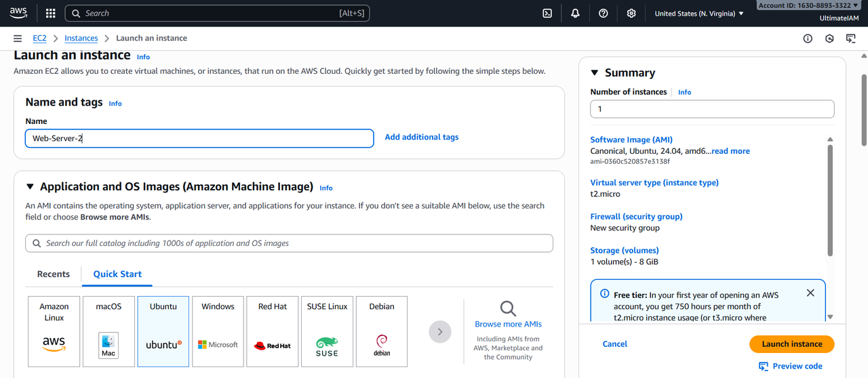Click the AMI catalog search field
This screenshot has width=868, height=378.
[290, 243]
